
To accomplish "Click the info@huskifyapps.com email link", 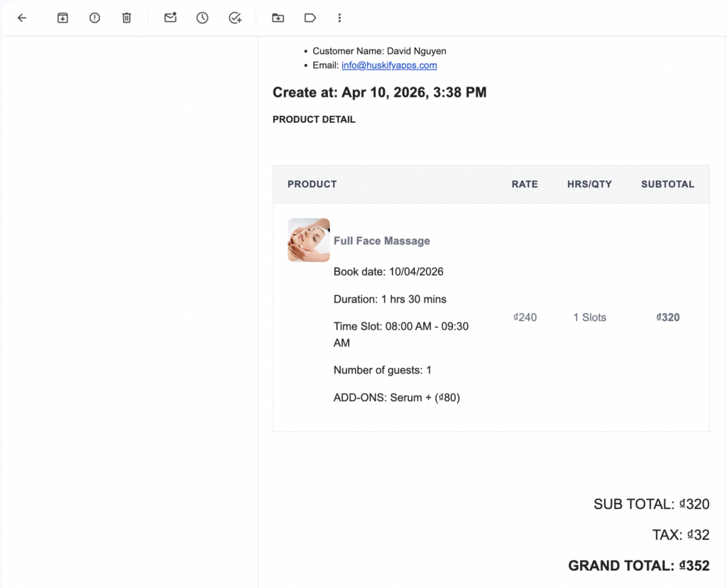I will pyautogui.click(x=389, y=65).
